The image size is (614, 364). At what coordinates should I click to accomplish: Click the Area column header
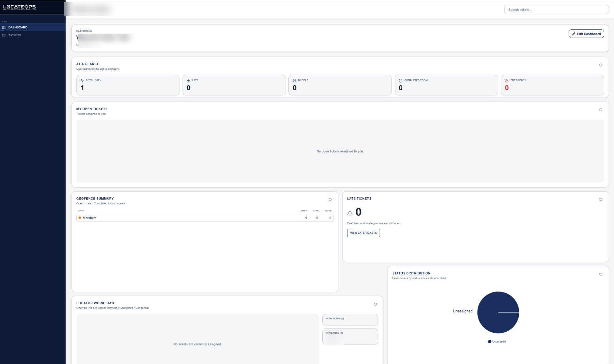tap(81, 211)
